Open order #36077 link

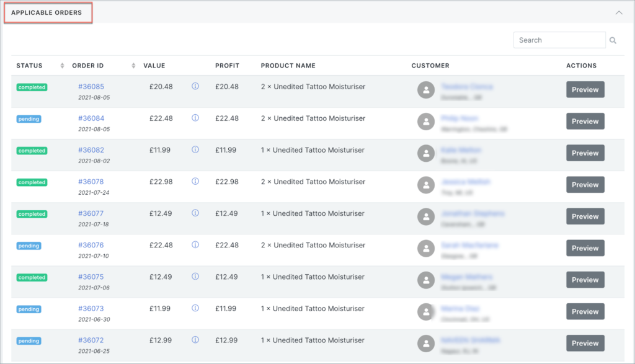click(91, 213)
